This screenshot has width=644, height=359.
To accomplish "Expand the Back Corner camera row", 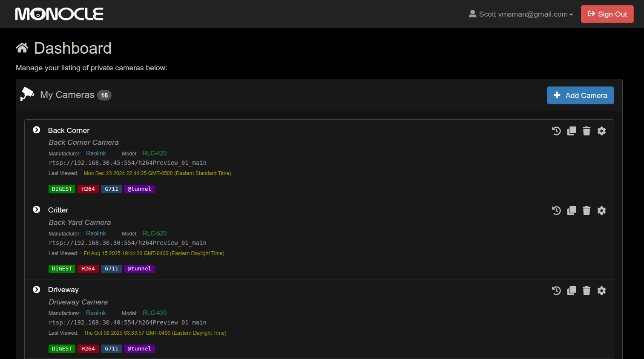I will point(37,130).
